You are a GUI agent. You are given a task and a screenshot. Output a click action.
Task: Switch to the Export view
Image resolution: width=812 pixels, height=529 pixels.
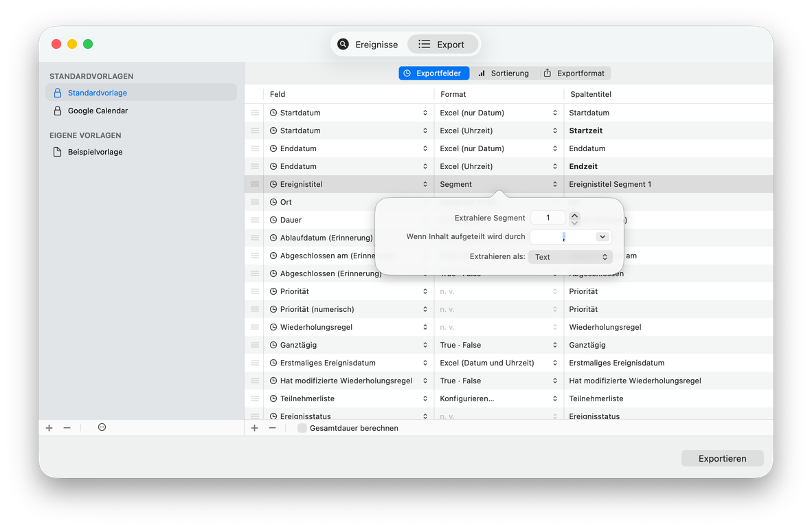tap(442, 45)
